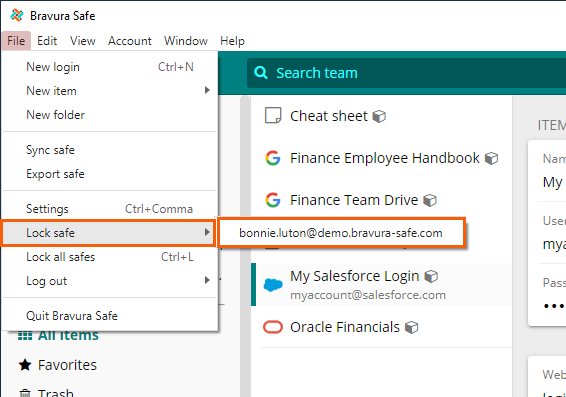Expand the New item submenu arrow

tap(207, 90)
